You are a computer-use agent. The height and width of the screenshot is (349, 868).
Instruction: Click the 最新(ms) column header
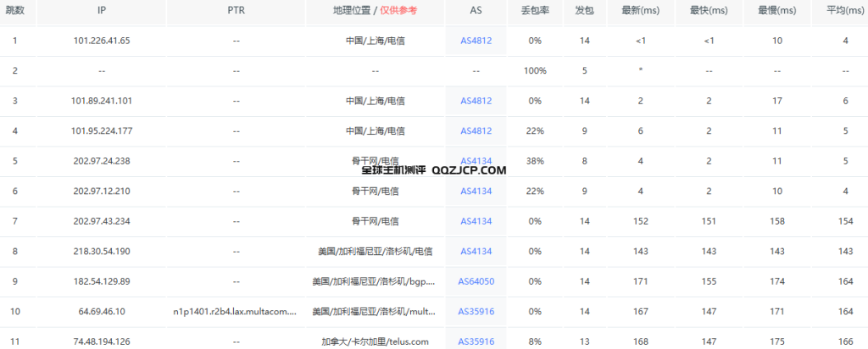641,10
